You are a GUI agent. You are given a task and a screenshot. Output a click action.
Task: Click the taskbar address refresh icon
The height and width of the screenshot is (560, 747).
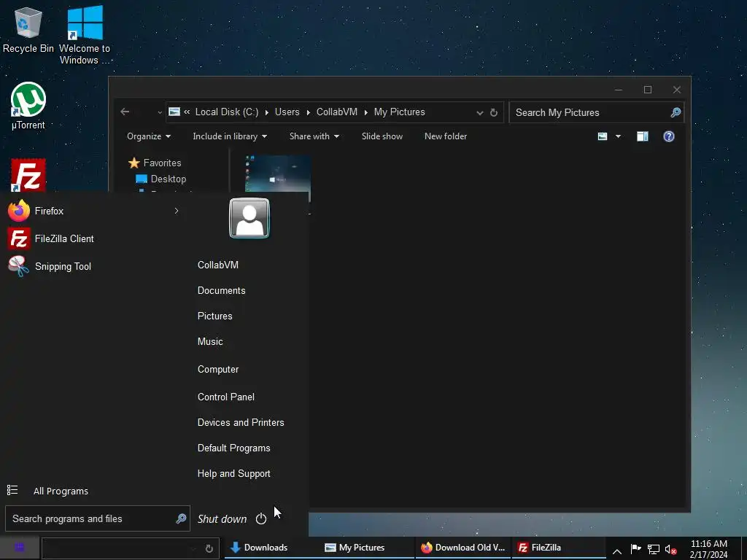[209, 548]
